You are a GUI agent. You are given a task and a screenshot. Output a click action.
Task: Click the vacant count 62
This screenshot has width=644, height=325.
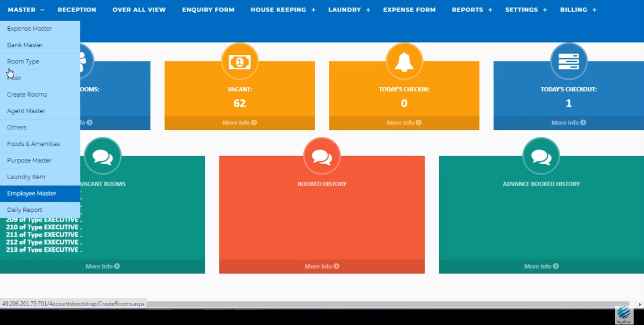[240, 103]
